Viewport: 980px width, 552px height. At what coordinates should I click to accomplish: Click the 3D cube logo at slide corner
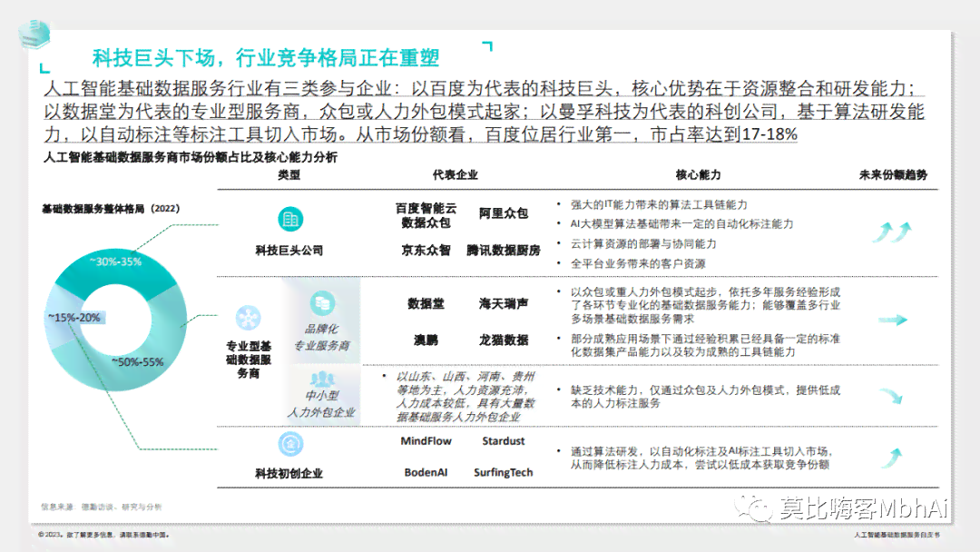(x=34, y=34)
